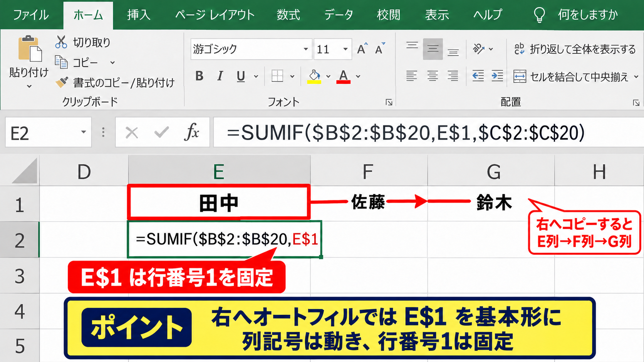This screenshot has width=644, height=362.
Task: Apply the borders icon
Action: click(x=277, y=76)
